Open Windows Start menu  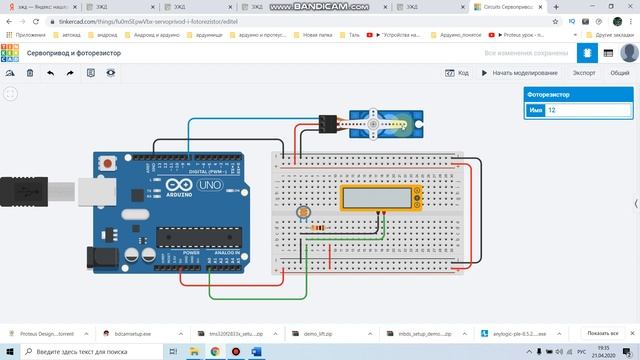[10, 351]
